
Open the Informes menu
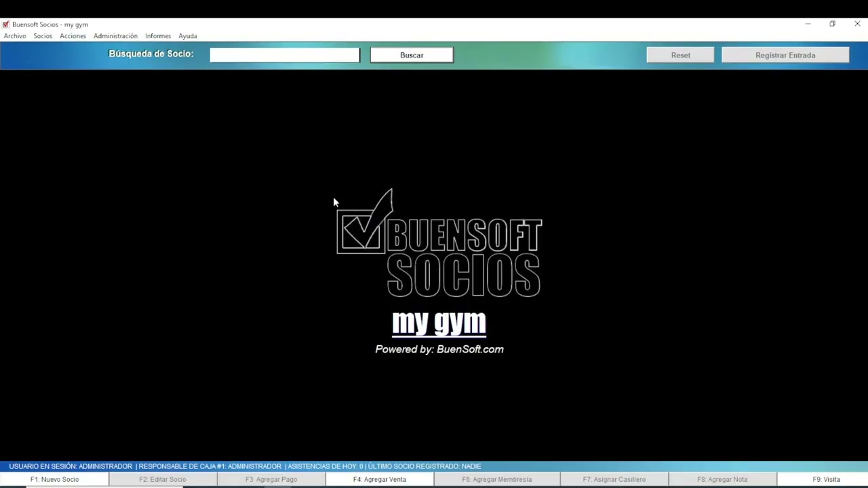pos(158,36)
